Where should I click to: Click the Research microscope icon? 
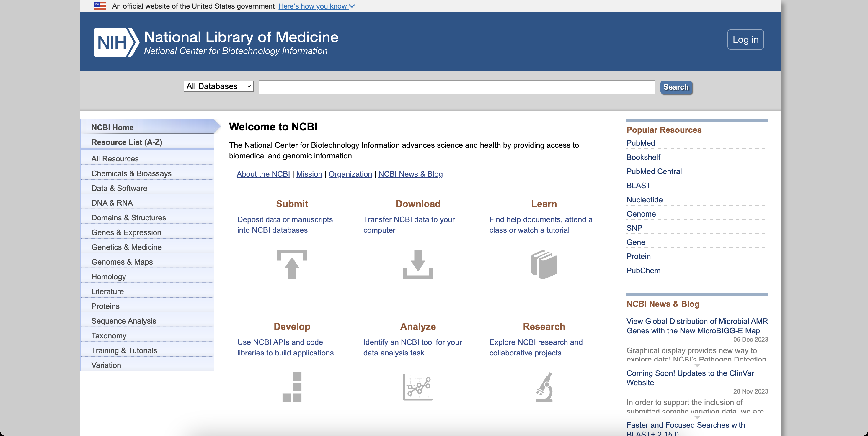[544, 387]
